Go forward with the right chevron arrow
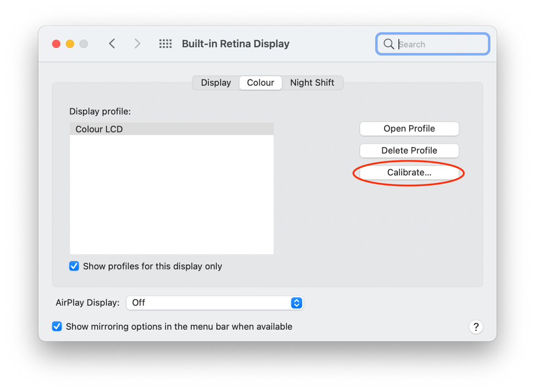The image size is (535, 392). [x=137, y=43]
